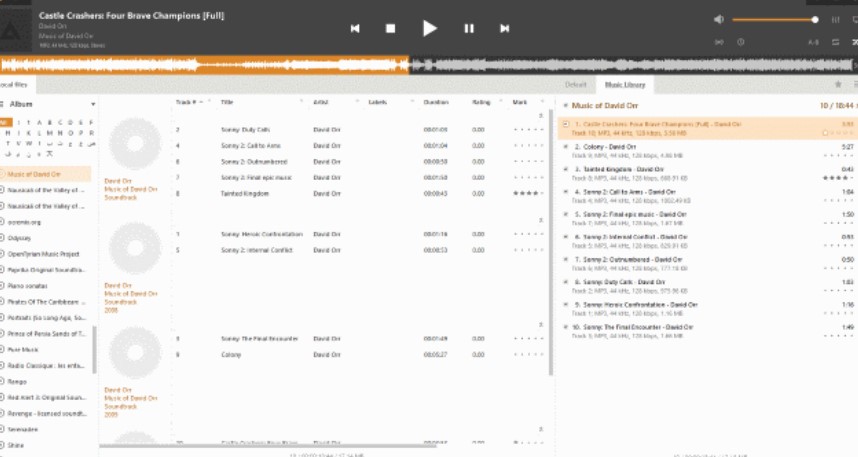
Task: Skip to the next track
Action: coord(505,28)
